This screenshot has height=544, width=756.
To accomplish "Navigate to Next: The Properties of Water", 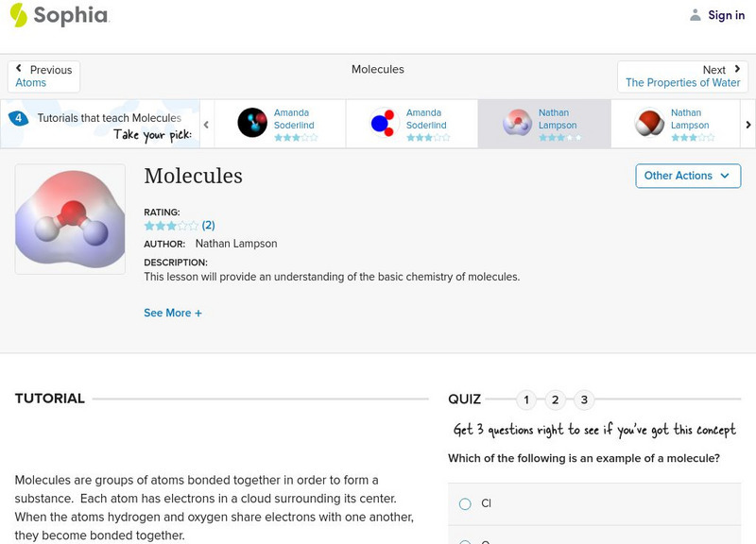I will point(682,76).
